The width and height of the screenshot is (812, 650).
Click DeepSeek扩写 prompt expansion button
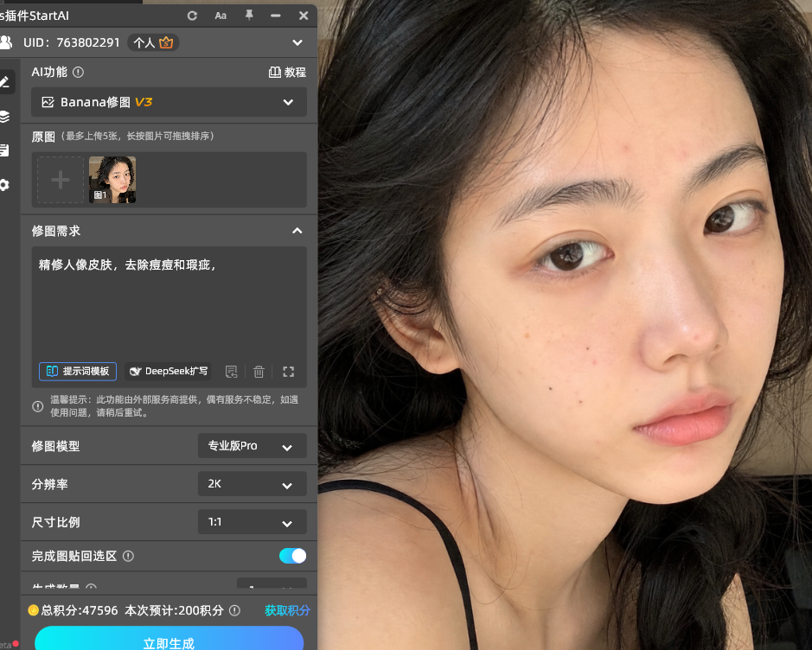point(168,371)
